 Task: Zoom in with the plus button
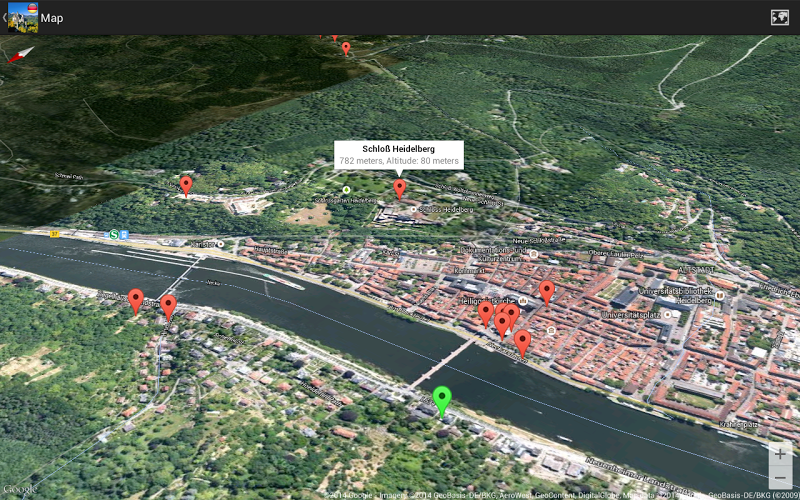[x=780, y=454]
